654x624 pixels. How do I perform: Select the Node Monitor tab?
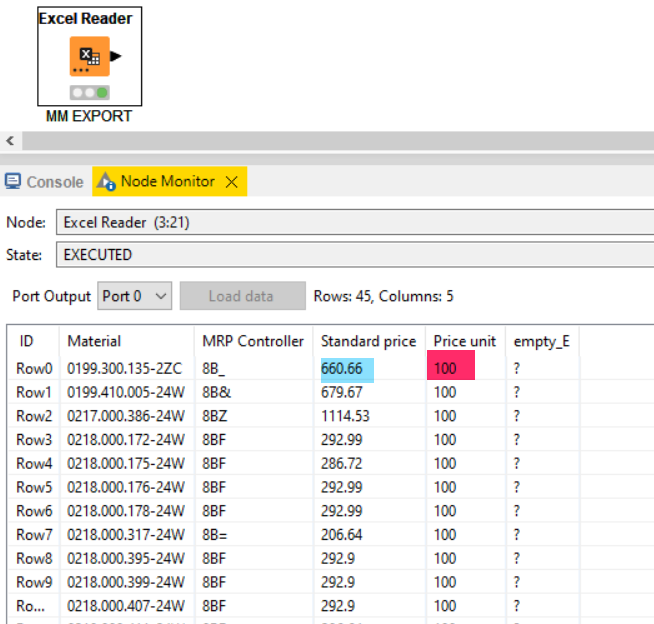167,182
